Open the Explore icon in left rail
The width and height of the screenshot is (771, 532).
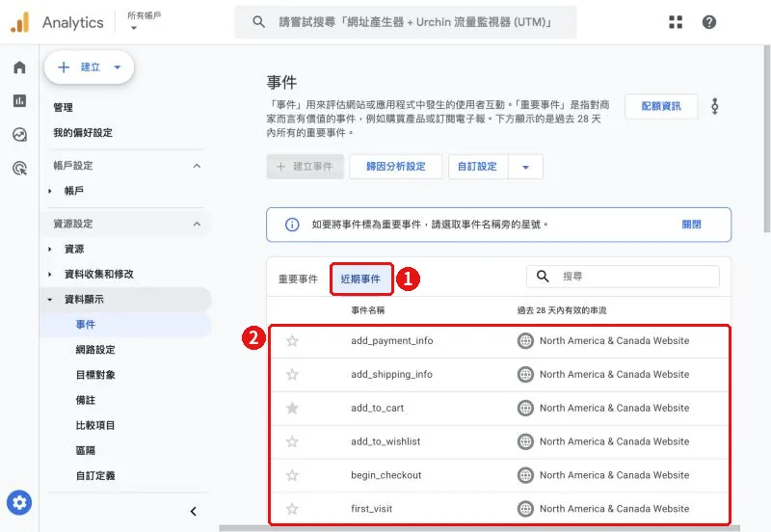(x=19, y=134)
